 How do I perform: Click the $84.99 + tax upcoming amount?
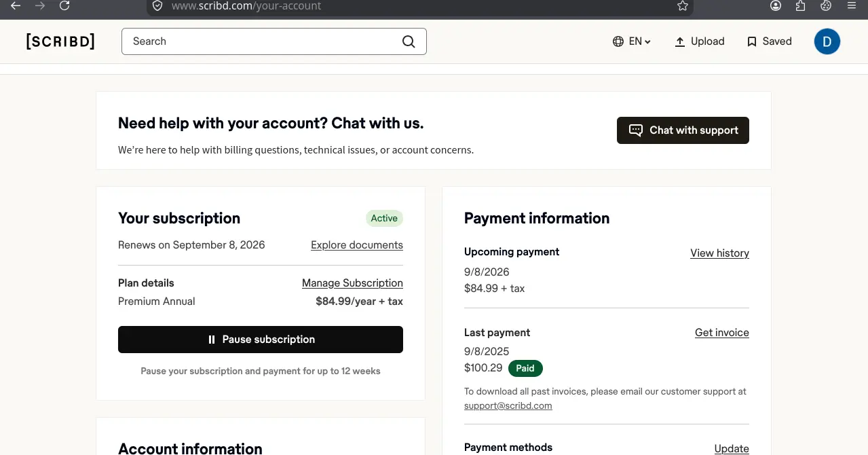[x=494, y=289]
